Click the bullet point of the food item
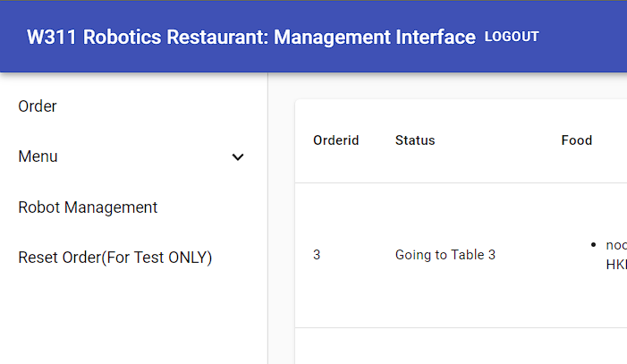Viewport: 627px width, 364px height. [x=594, y=244]
